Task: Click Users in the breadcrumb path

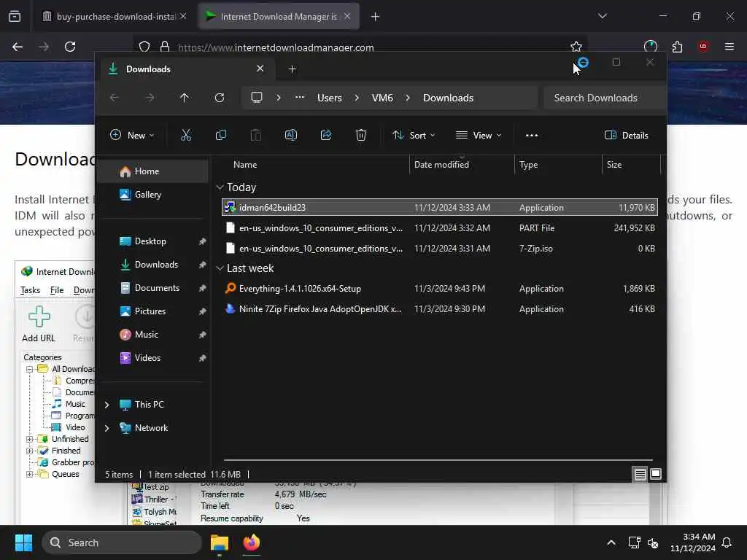Action: (x=330, y=98)
